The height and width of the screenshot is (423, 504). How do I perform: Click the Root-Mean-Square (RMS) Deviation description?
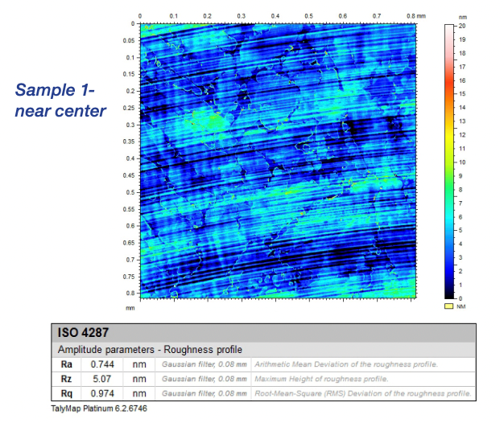(361, 393)
